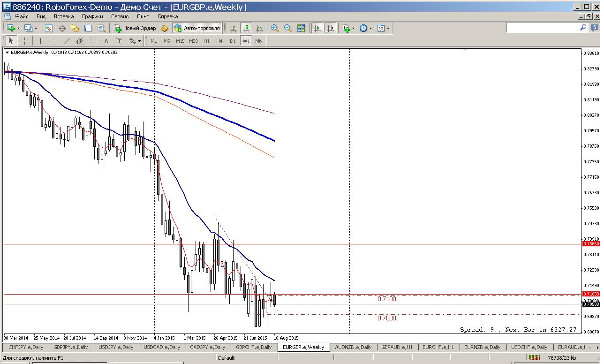
Task: Switch to EURCHF.e,H1 chart tab
Action: coord(438,347)
